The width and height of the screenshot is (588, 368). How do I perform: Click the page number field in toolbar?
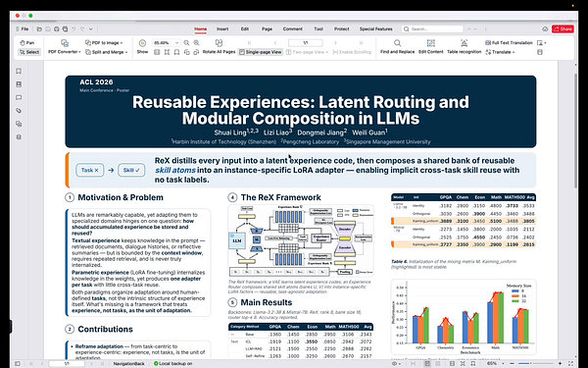[305, 43]
